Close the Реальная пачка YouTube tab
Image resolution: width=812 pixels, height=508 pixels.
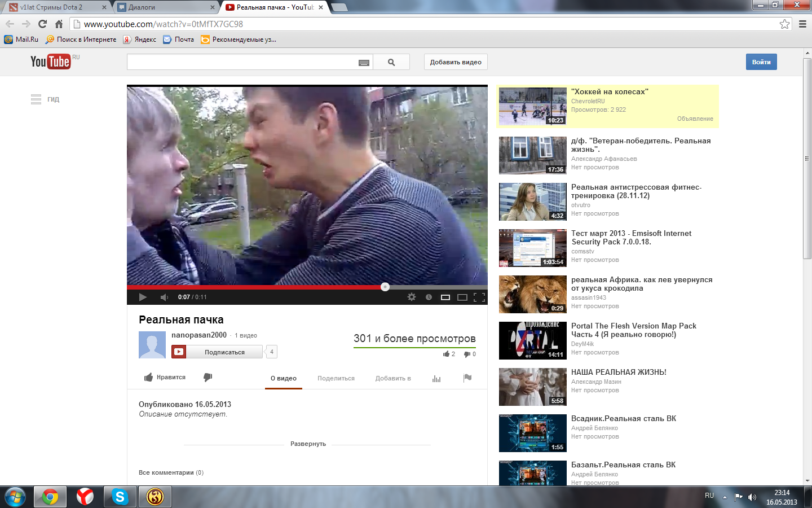[321, 7]
